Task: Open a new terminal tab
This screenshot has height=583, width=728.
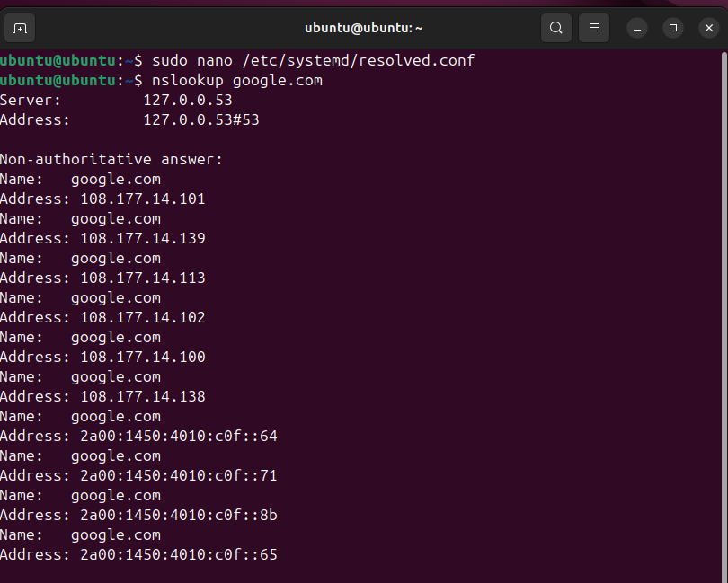Action: click(20, 28)
